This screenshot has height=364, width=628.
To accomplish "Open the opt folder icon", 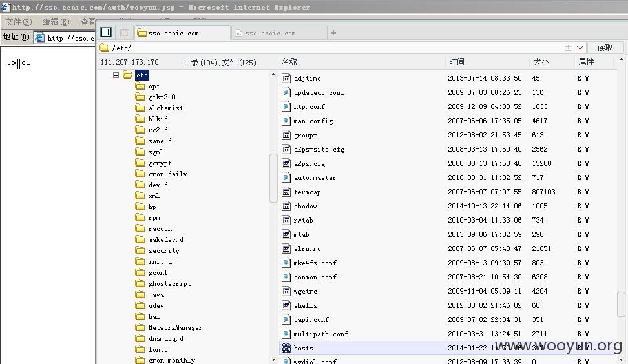I will click(x=140, y=86).
